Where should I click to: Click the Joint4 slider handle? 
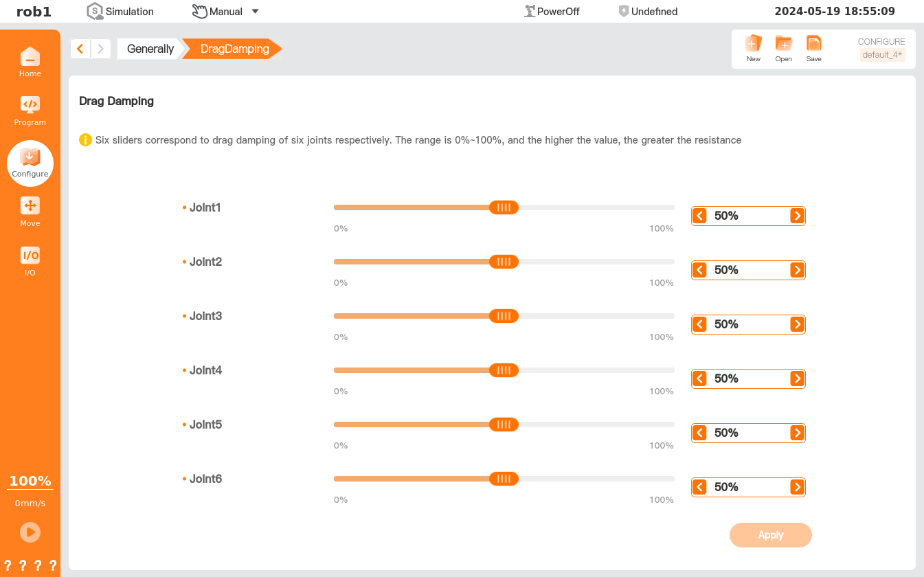pos(504,370)
